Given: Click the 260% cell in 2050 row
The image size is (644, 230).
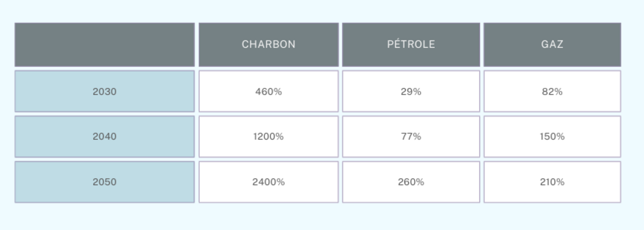Looking at the screenshot, I should [411, 182].
